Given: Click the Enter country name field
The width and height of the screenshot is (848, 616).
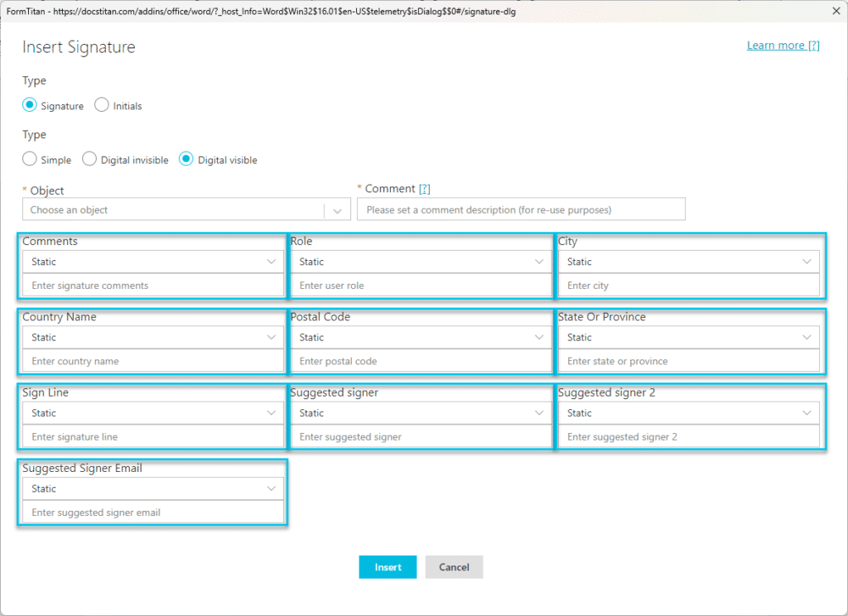Looking at the screenshot, I should click(x=152, y=361).
